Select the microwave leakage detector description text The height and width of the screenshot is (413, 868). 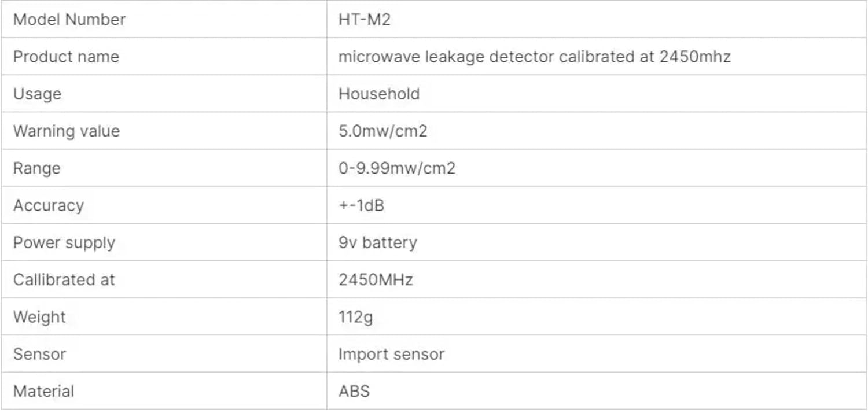[x=534, y=57]
